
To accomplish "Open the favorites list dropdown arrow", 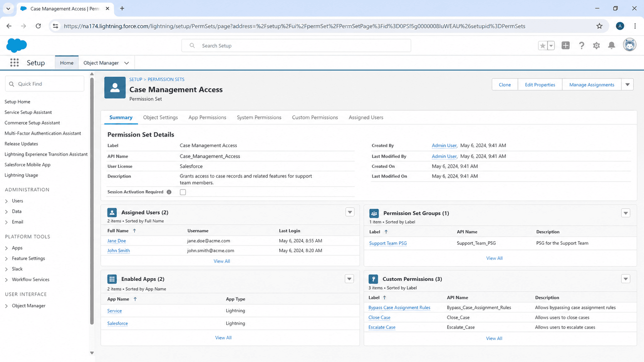I will click(551, 46).
